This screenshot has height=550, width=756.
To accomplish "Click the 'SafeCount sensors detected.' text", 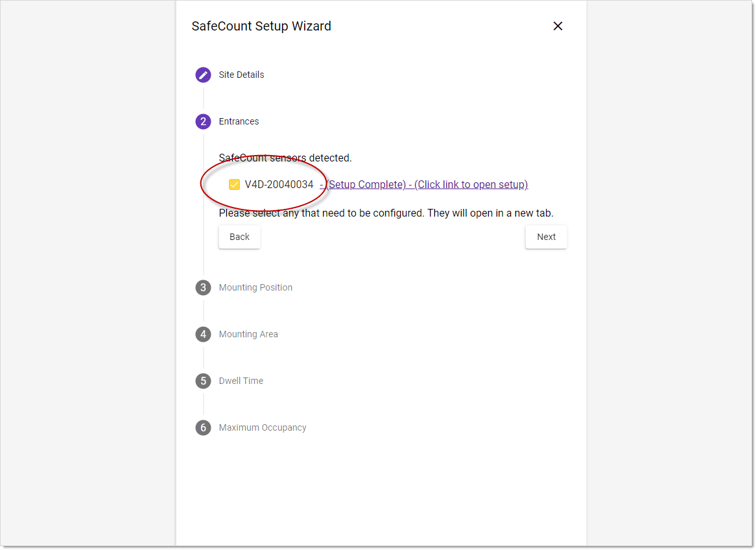I will [285, 158].
